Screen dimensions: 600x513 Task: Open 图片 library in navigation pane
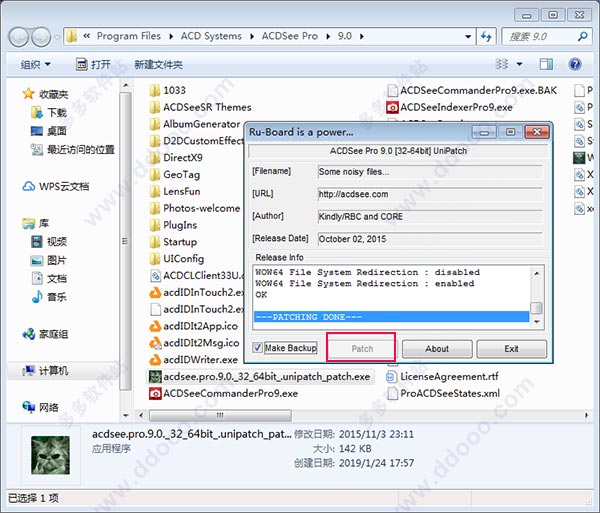tap(49, 260)
